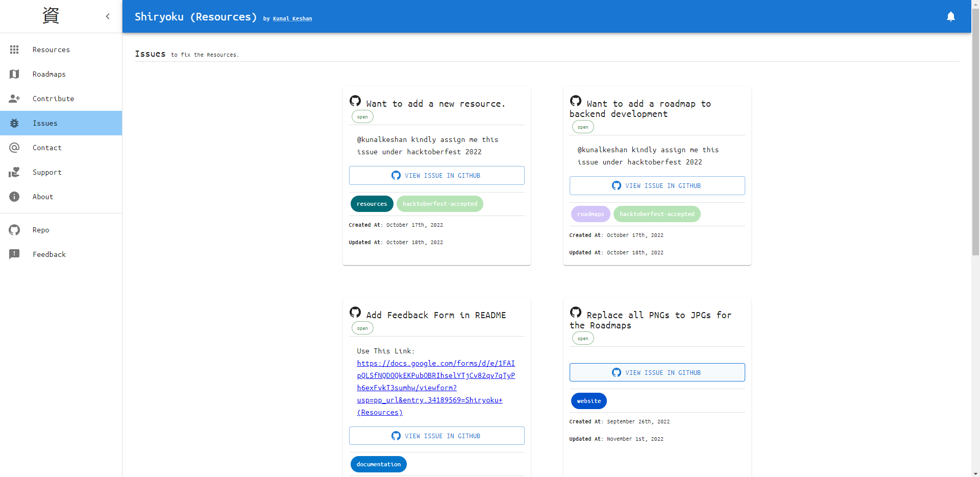Screen dimensions: 980x477
Task: Click 'Replace all PNGs to JPGs' title
Action: (651, 320)
